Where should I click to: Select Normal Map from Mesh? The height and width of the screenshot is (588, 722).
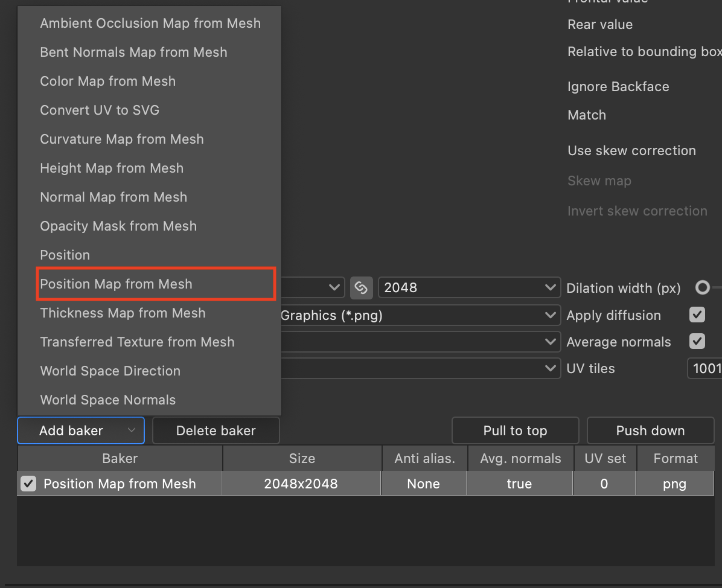(x=113, y=197)
